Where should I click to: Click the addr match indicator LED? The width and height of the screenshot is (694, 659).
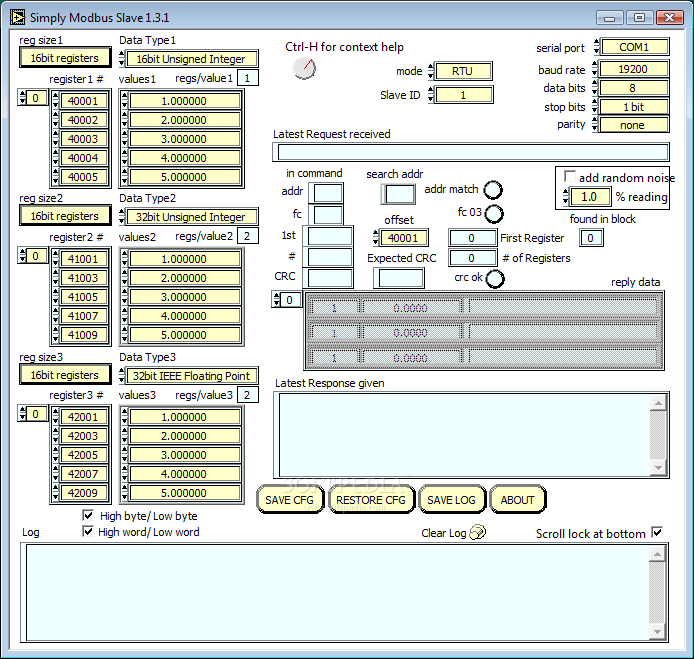pyautogui.click(x=493, y=190)
